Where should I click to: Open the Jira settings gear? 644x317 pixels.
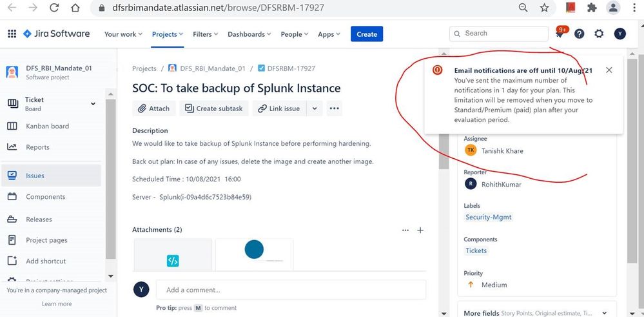click(x=600, y=34)
